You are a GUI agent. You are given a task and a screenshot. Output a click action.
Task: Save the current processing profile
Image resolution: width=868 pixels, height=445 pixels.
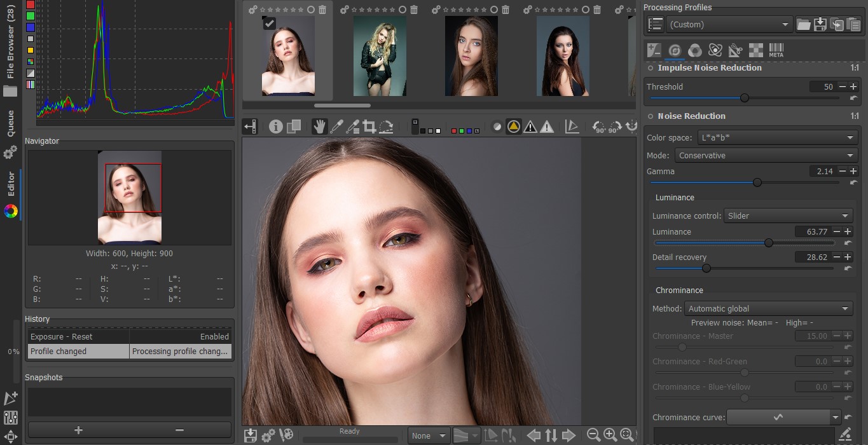820,24
